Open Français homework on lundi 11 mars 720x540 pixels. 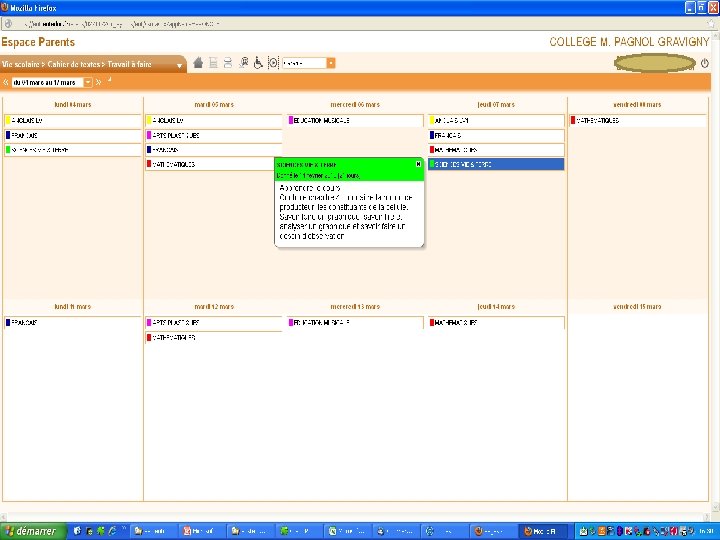pos(73,322)
